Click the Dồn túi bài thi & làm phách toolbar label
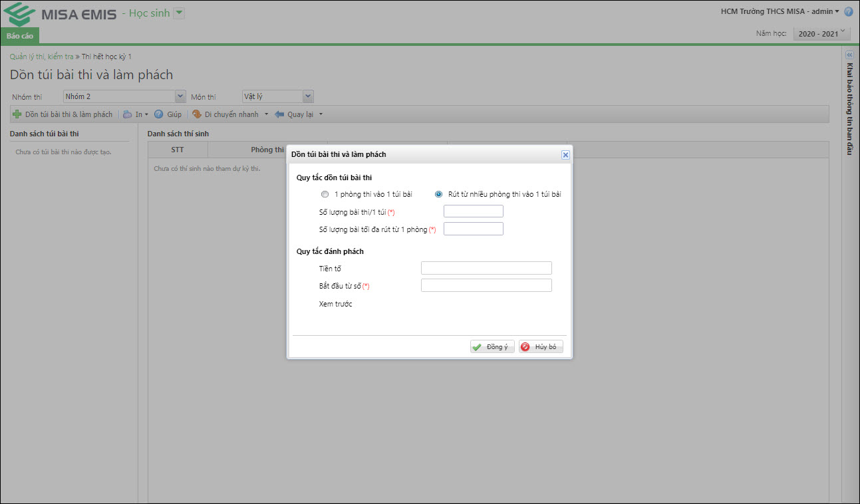Screen dimensions: 860x504 (x=69, y=114)
